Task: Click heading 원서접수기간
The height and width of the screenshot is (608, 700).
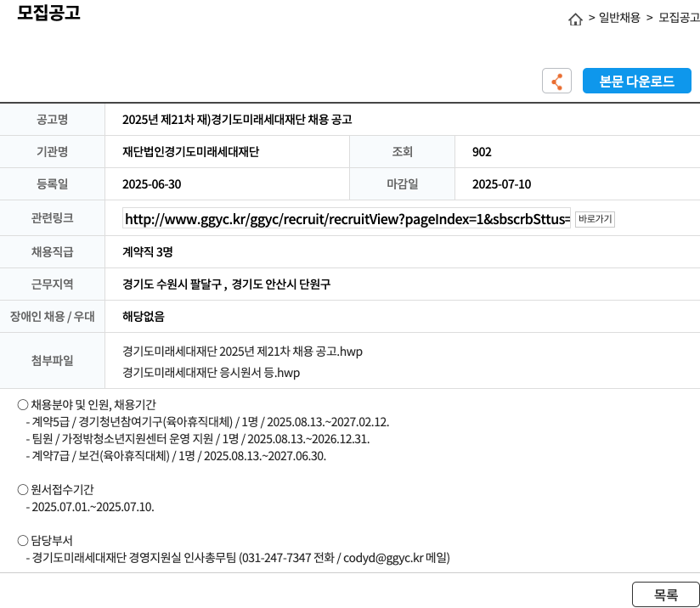Action: [x=56, y=490]
